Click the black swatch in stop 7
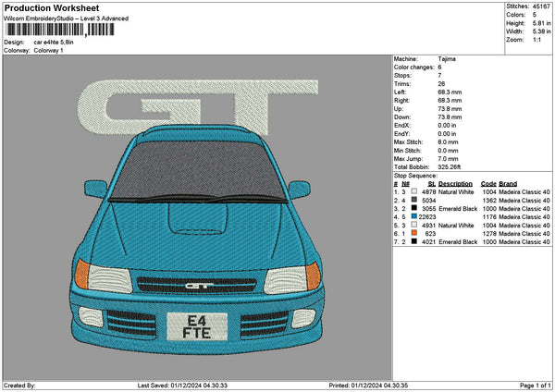Screen dimensions: 555x392 click(413, 242)
